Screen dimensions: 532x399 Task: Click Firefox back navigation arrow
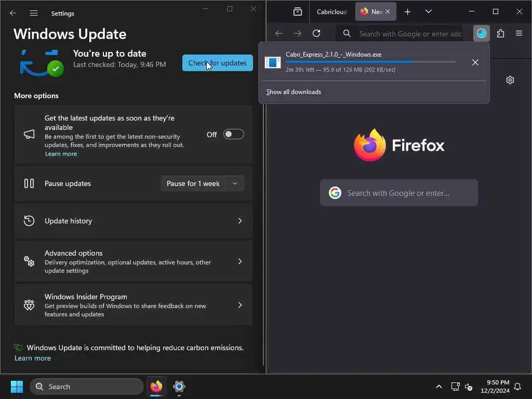(x=279, y=33)
